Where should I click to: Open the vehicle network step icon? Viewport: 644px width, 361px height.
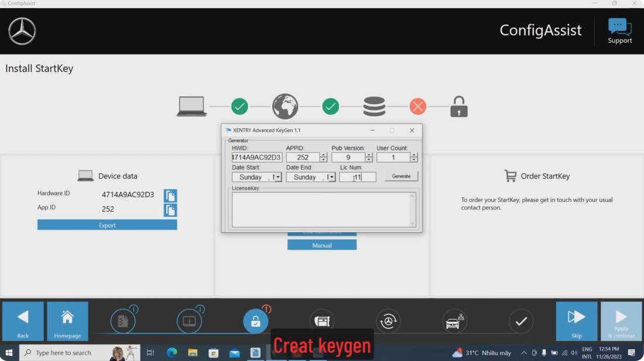coord(454,321)
